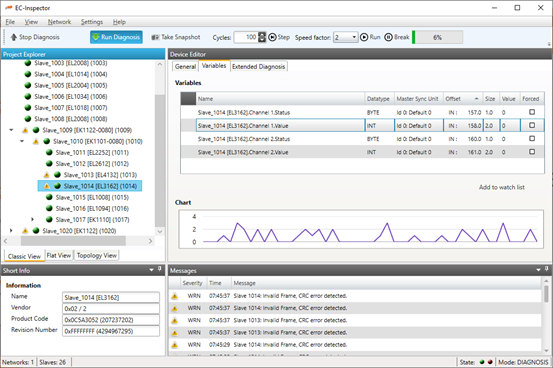The height and width of the screenshot is (368, 553).
Task: Click Add to watch list
Action: [502, 187]
